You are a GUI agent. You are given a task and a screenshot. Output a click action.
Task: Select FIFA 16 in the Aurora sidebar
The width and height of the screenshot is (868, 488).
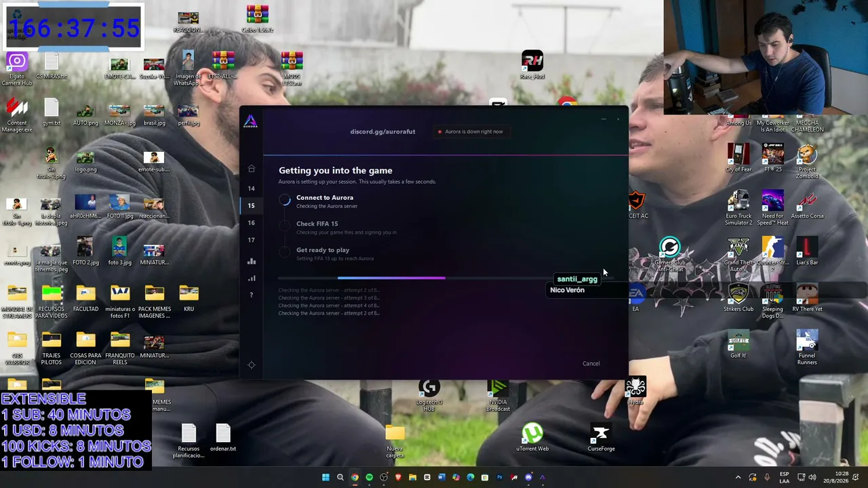(251, 222)
